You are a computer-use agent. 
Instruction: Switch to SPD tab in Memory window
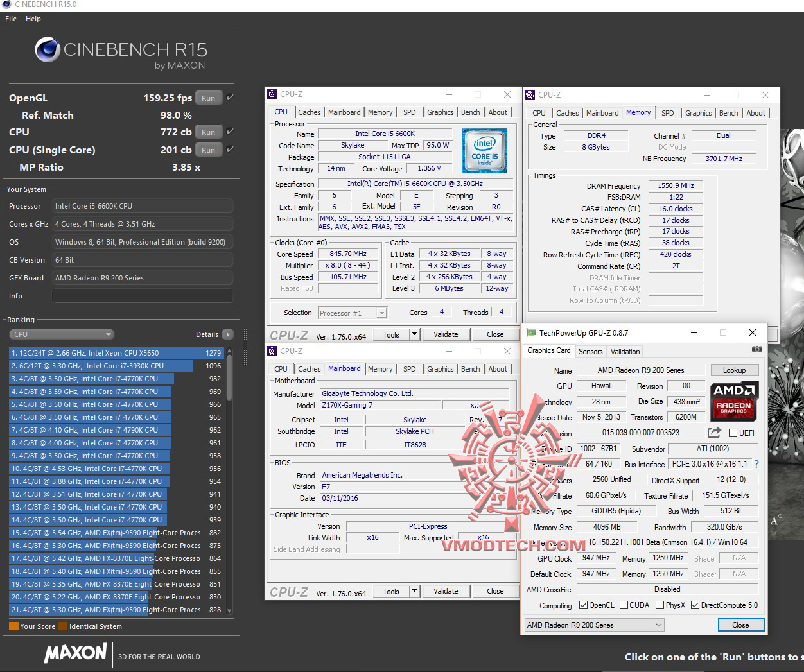tap(668, 113)
